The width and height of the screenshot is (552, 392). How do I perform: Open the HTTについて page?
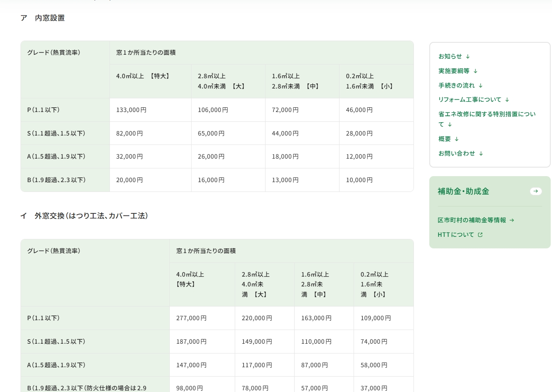(455, 234)
